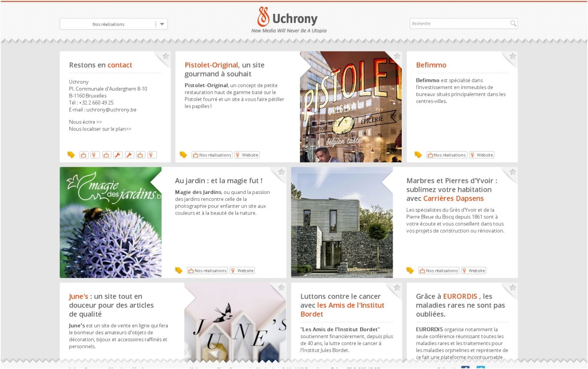Click the yellow tag icon in the Au jardin card
This screenshot has height=369, width=588.
click(x=179, y=270)
